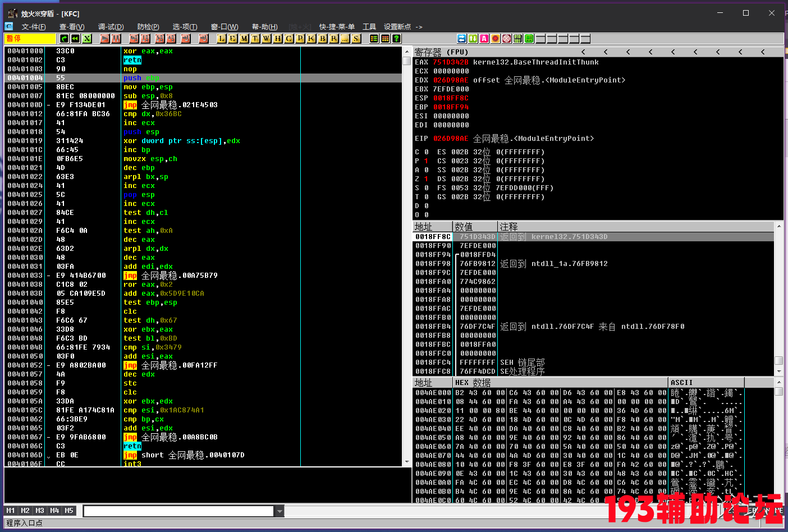This screenshot has height=532, width=788.
Task: Open the References window with R icon
Action: coord(334,39)
